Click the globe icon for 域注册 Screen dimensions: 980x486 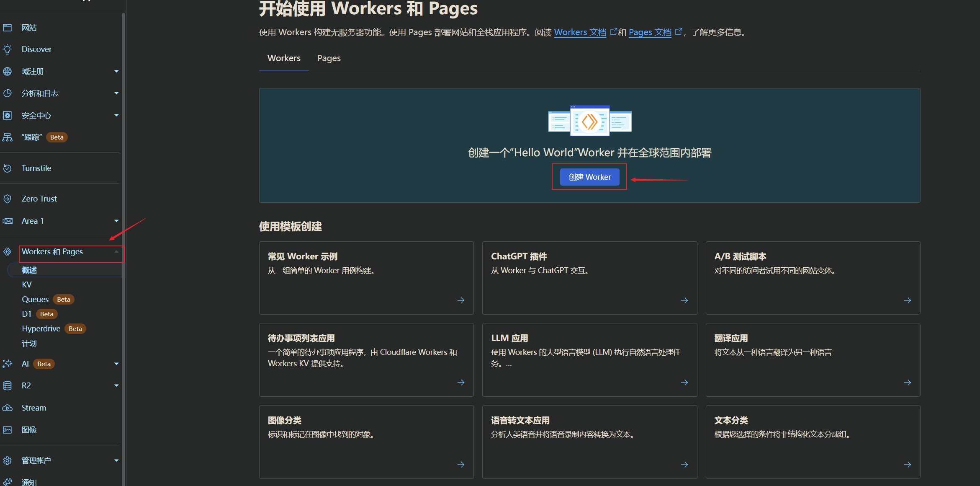[x=7, y=72]
